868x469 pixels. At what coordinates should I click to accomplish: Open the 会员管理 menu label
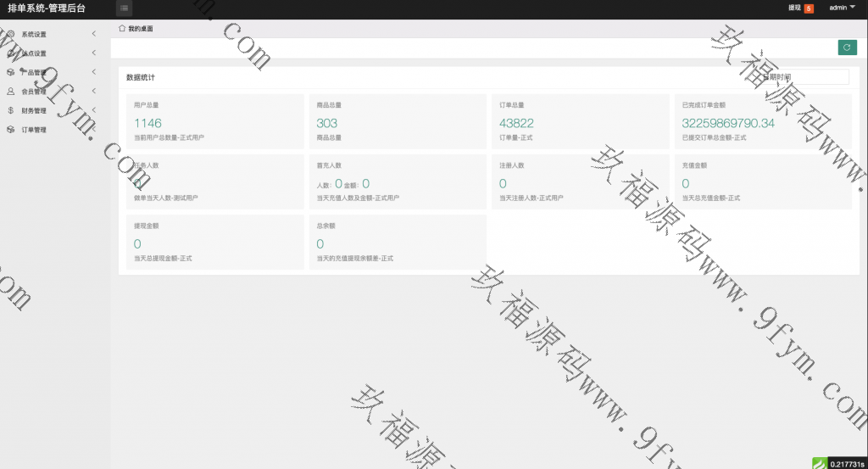tap(34, 92)
